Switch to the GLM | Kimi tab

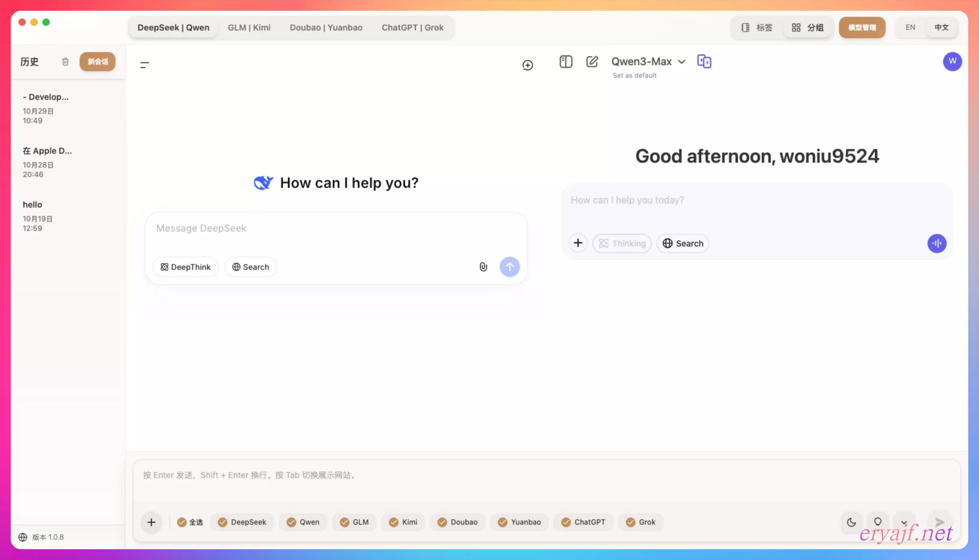249,28
